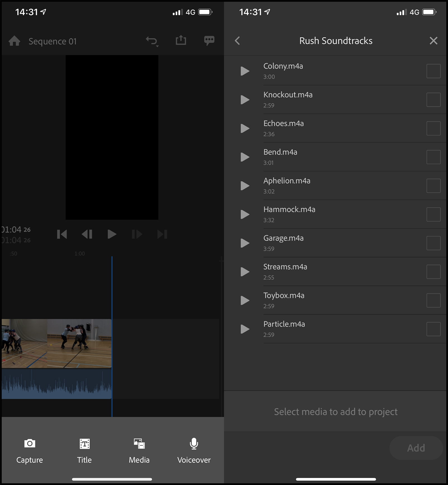The width and height of the screenshot is (448, 485).
Task: Close the Rush Soundtracks panel
Action: point(433,41)
